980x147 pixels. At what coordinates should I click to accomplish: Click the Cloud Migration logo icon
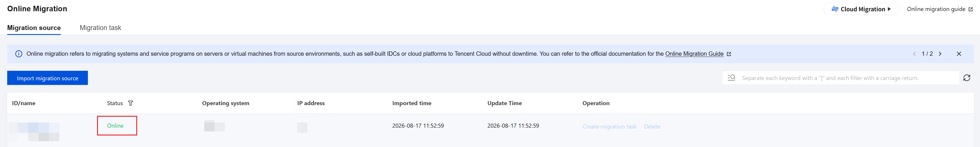[x=835, y=9]
